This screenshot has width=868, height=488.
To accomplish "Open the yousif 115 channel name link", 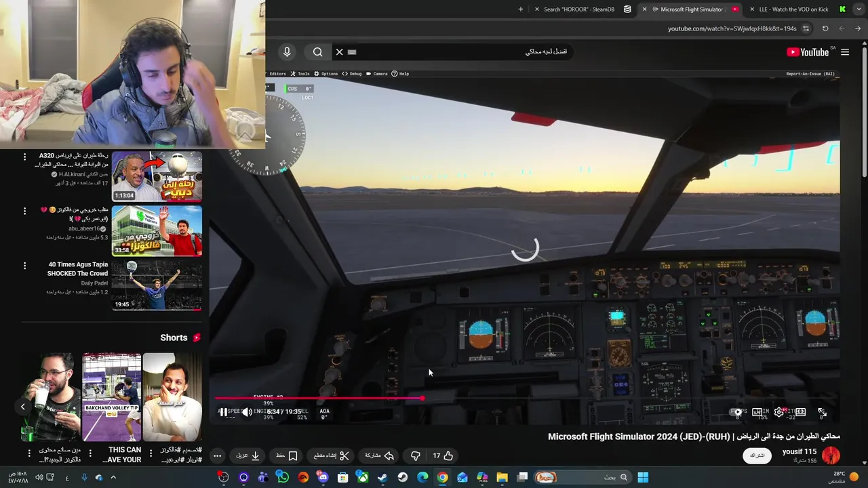I will click(799, 451).
